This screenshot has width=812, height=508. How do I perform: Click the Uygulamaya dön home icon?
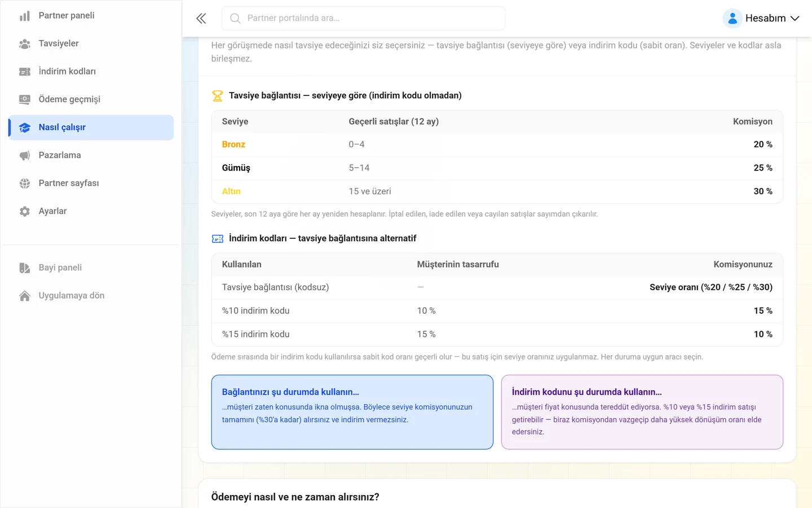coord(25,296)
